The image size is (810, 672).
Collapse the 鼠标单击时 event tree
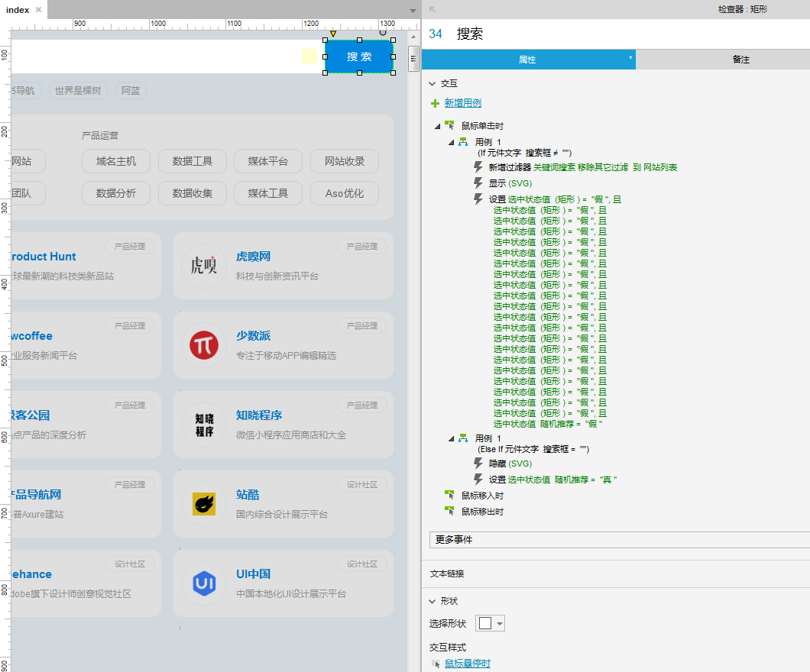[x=438, y=126]
